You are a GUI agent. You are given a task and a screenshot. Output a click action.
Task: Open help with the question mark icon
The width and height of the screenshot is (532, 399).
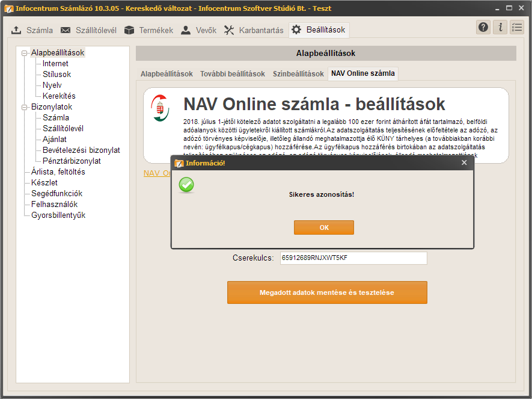483,27
